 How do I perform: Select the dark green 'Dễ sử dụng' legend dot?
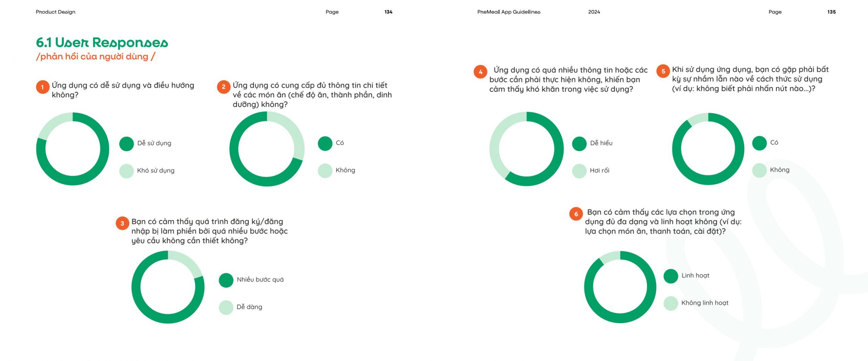click(126, 144)
